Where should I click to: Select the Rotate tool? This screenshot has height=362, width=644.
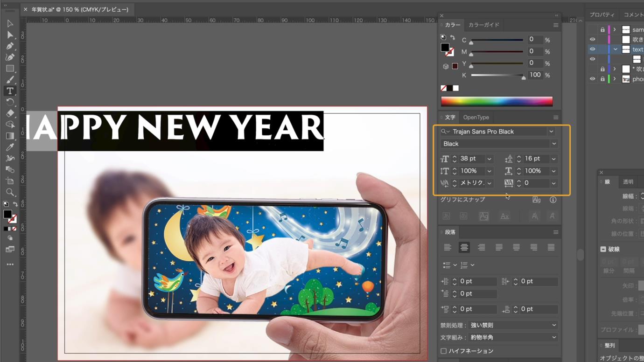click(x=10, y=102)
